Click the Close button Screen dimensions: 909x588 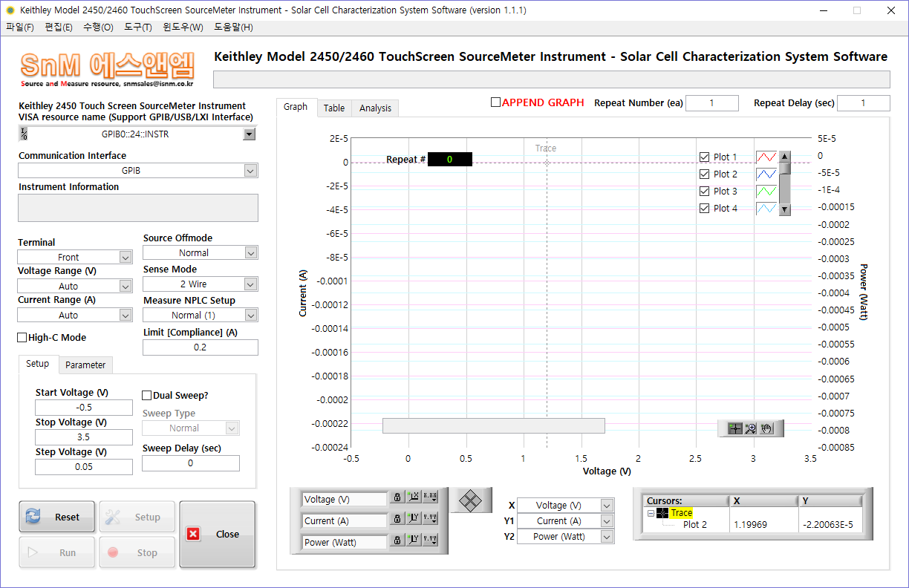217,534
